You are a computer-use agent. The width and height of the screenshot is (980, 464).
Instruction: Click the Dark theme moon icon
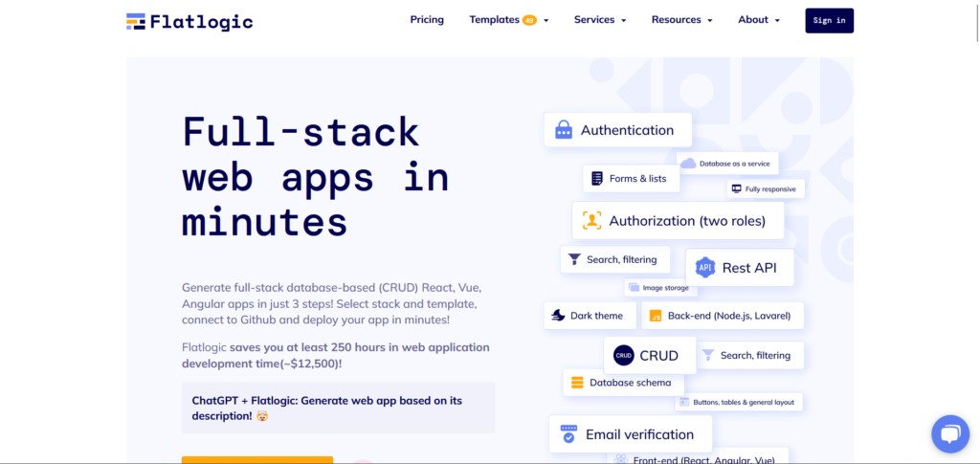click(x=558, y=316)
